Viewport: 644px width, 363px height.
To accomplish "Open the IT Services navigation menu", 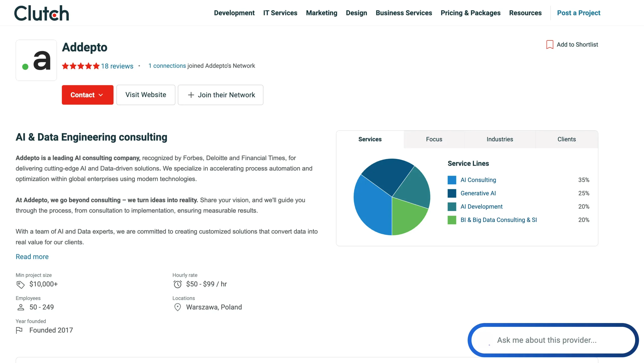I will (280, 13).
